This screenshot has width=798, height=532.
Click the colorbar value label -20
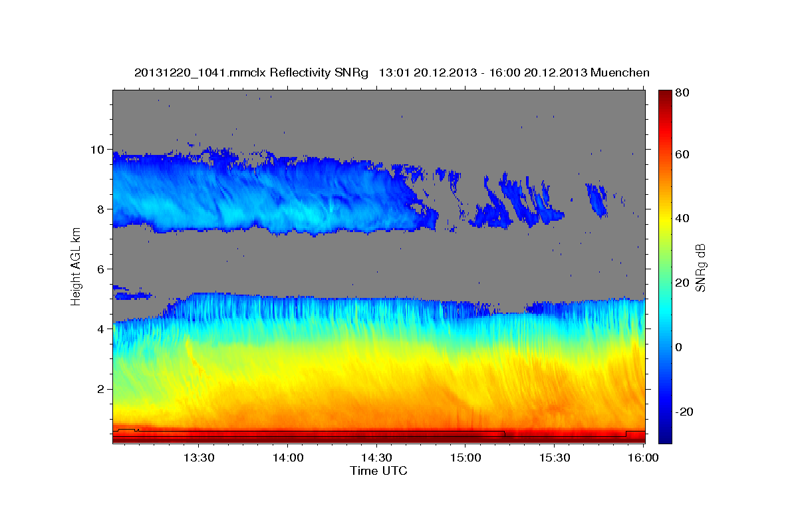tap(684, 412)
